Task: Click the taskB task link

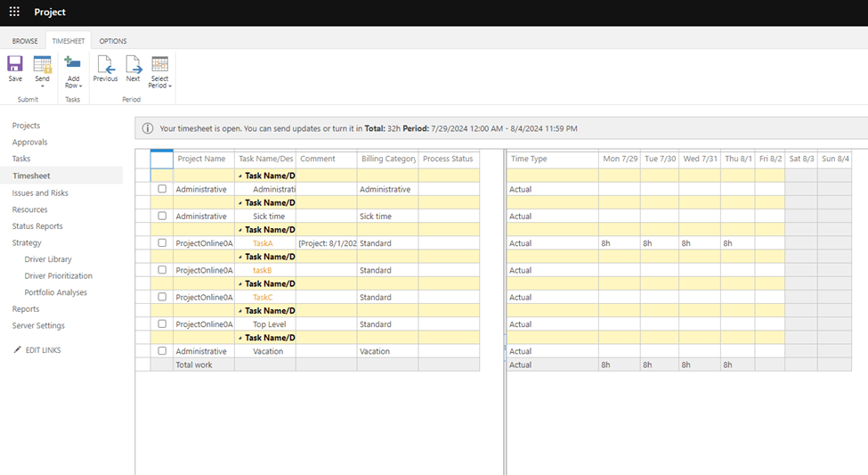Action: 263,271
